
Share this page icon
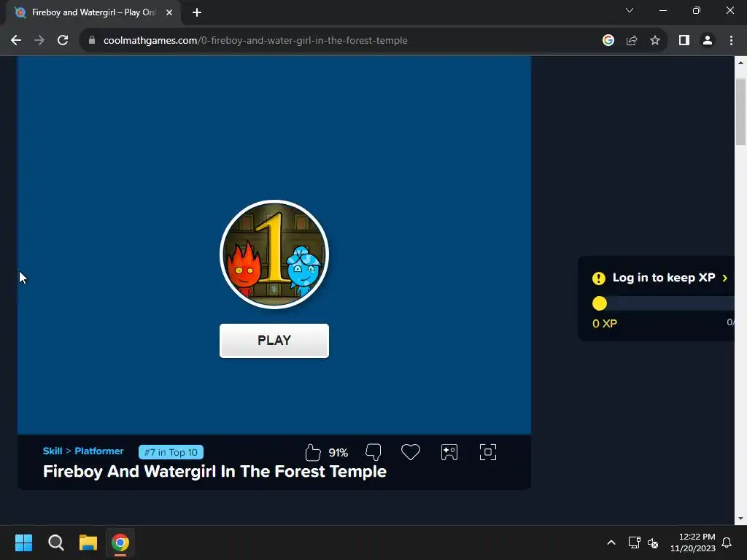[x=632, y=41]
